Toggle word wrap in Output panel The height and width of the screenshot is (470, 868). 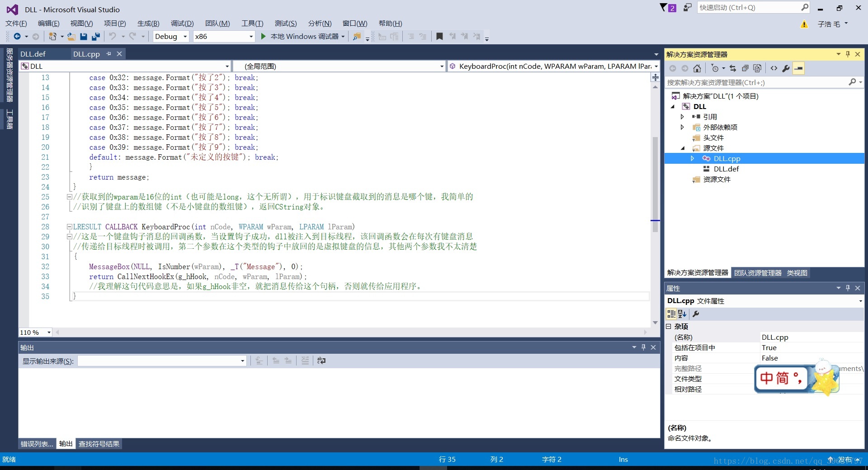(x=321, y=361)
